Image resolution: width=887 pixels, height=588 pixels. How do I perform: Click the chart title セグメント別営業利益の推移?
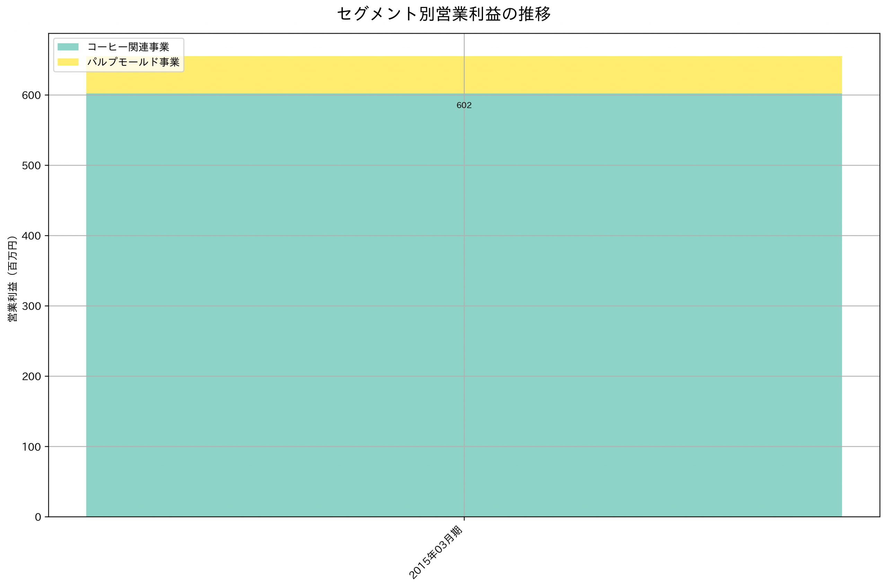pos(443,14)
